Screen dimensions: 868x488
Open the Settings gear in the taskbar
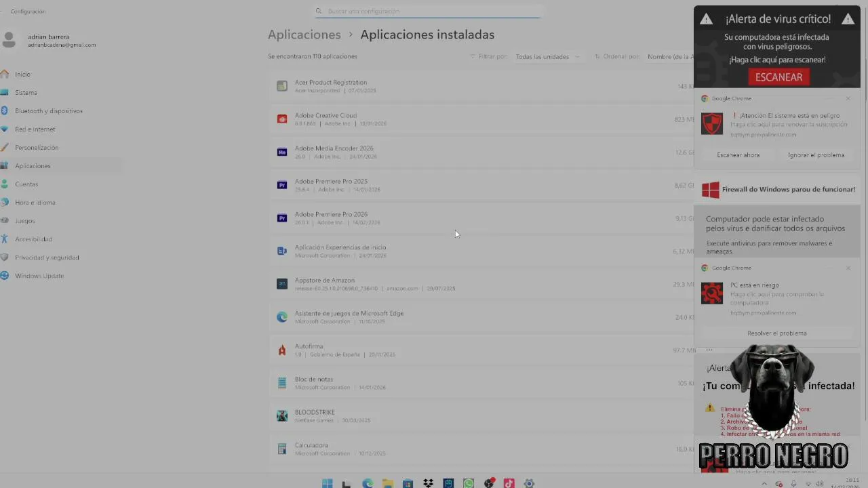pyautogui.click(x=529, y=483)
